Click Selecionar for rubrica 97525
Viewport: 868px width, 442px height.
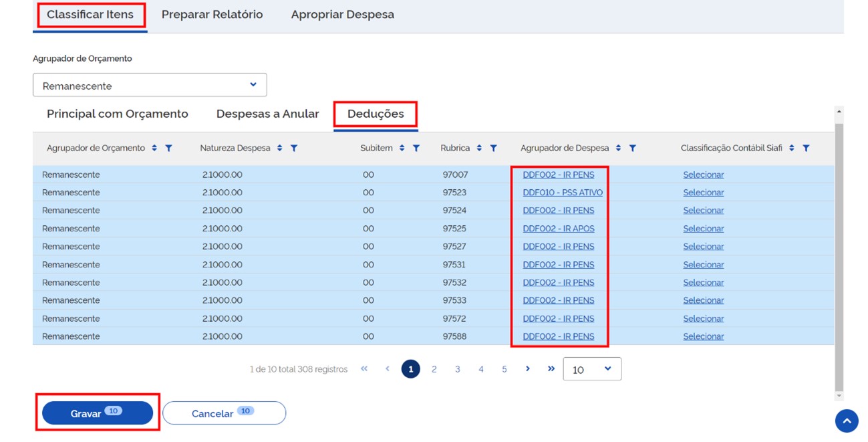[703, 229]
